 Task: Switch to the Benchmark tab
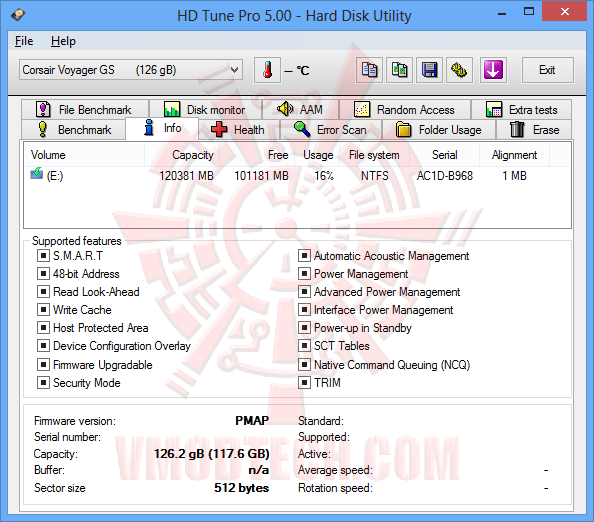[x=73, y=130]
